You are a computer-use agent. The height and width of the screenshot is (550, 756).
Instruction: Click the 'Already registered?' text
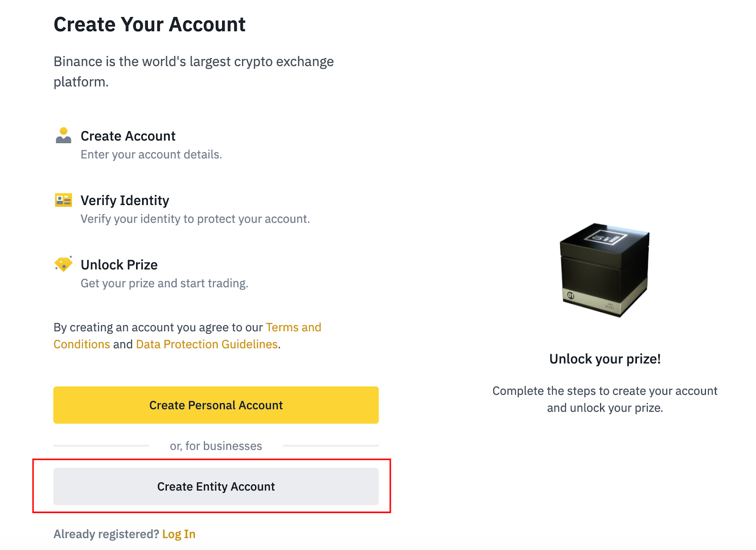click(106, 534)
